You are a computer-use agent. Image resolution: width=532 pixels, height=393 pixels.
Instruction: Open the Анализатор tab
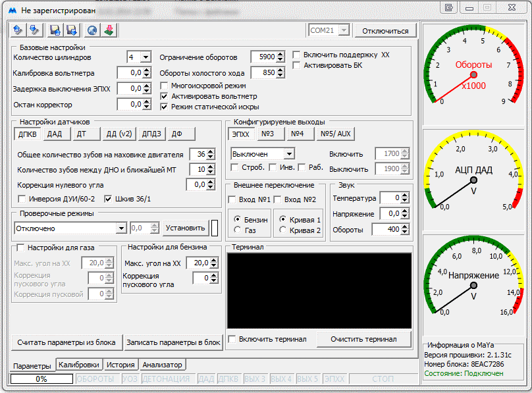(163, 365)
